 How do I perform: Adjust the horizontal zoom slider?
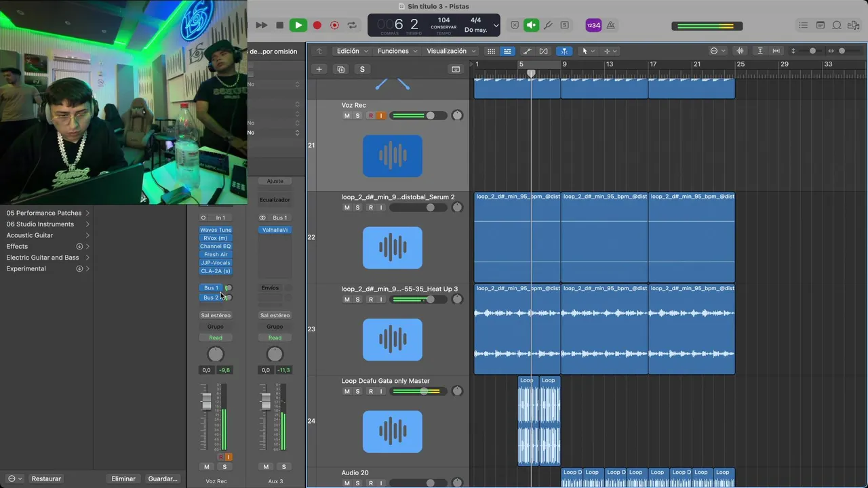[x=843, y=51]
